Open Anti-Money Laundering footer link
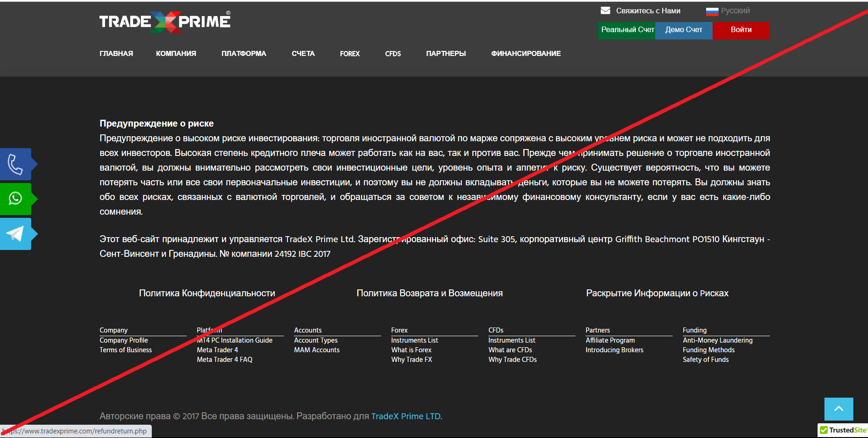The height and width of the screenshot is (438, 868). tap(718, 340)
